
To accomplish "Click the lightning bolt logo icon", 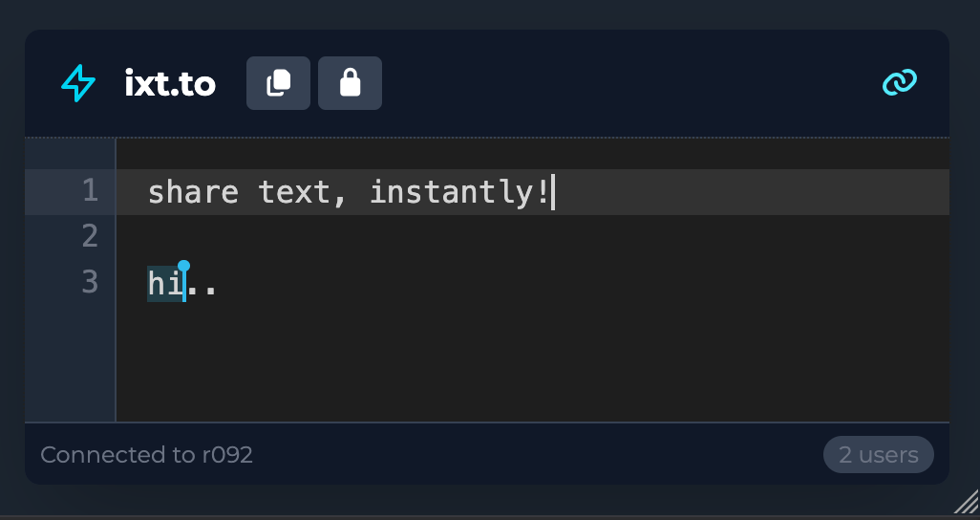I will [77, 84].
